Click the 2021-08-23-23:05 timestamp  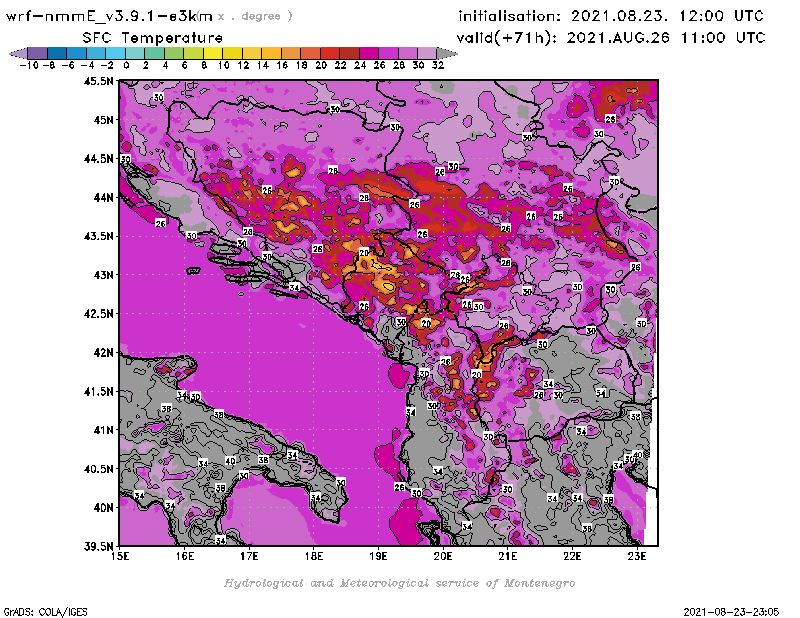point(731,611)
